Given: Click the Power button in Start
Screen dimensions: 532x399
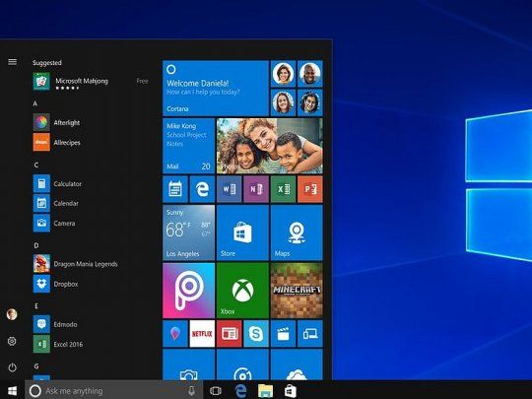Looking at the screenshot, I should pos(12,367).
